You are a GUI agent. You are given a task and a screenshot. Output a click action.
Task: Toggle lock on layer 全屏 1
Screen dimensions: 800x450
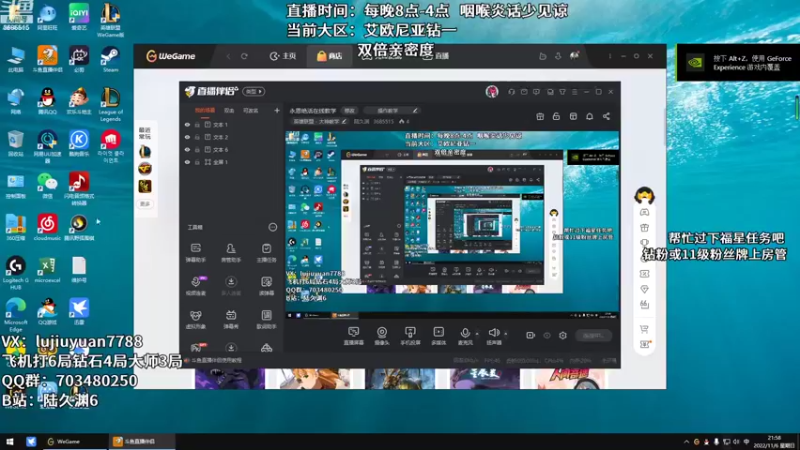pos(197,162)
